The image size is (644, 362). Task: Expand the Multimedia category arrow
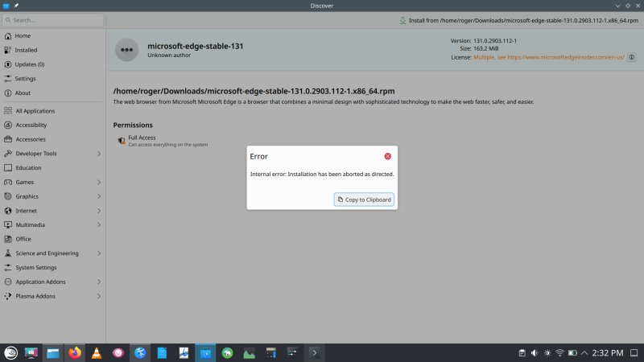tap(99, 224)
